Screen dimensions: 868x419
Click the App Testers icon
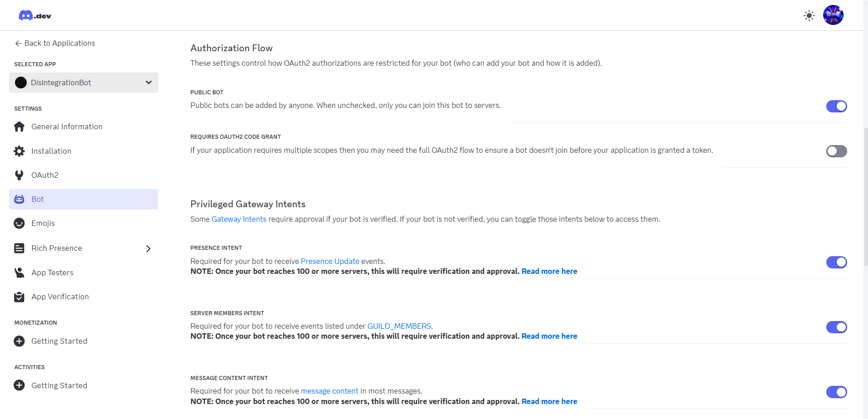tap(19, 273)
